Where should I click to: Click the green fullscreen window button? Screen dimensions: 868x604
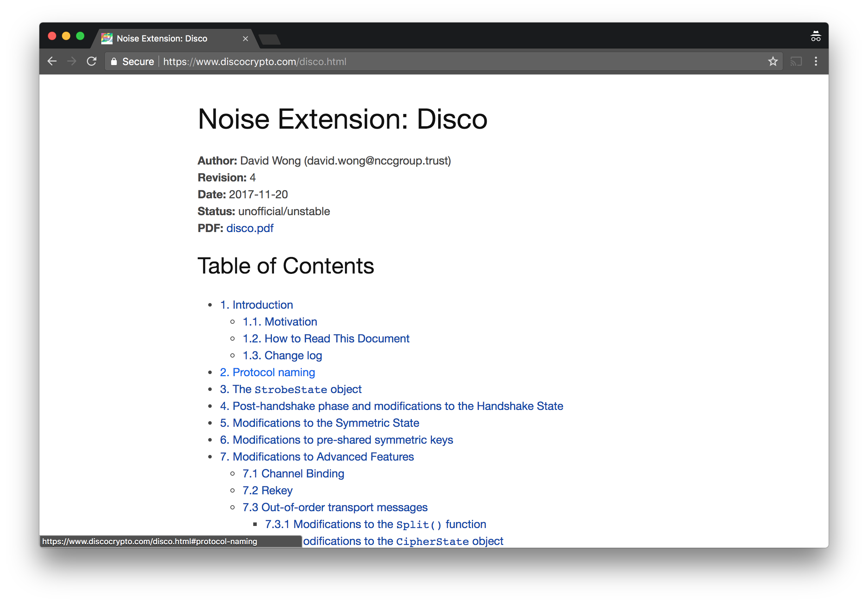pos(80,36)
